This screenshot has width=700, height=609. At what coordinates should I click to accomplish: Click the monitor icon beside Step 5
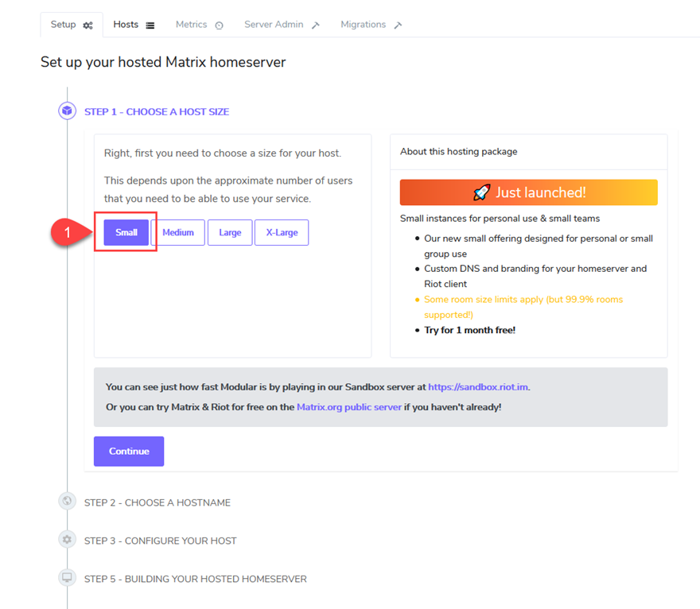coord(67,578)
